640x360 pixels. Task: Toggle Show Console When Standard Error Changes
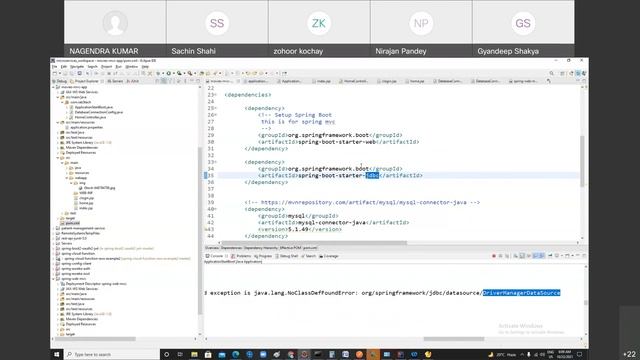tap(541, 256)
